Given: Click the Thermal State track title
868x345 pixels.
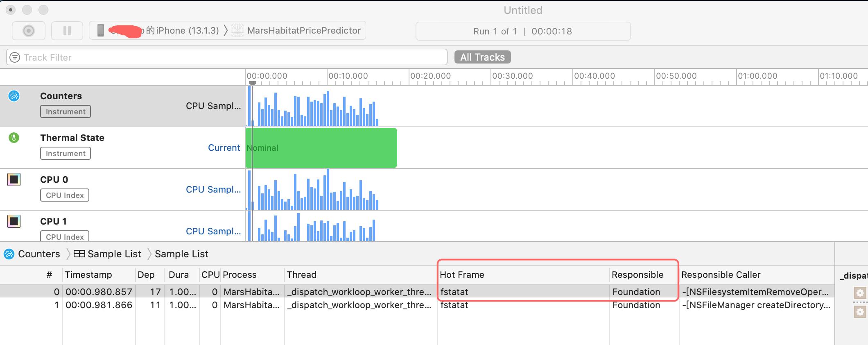Looking at the screenshot, I should point(72,138).
